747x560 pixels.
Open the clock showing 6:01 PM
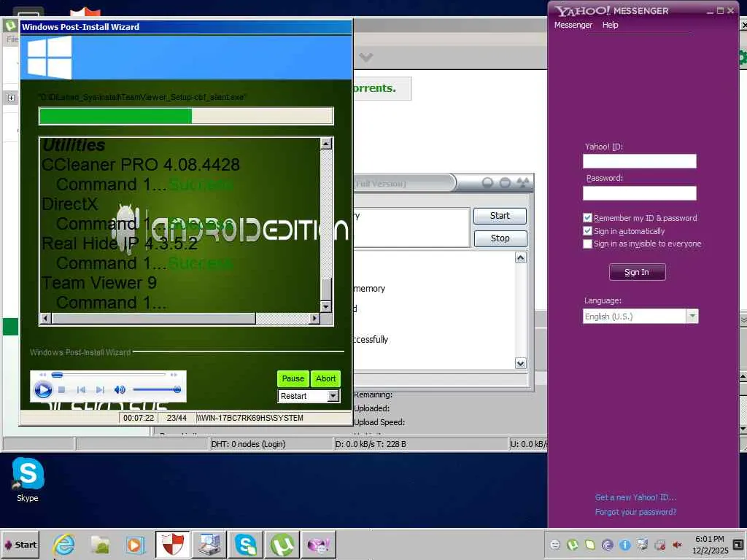coord(710,545)
